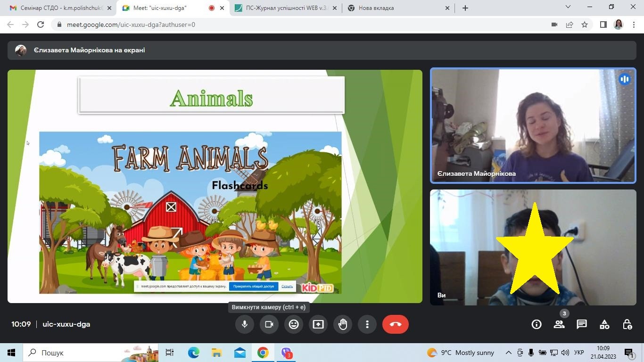Open the Windows Start menu
Screen dimensions: 644x362
pyautogui.click(x=11, y=353)
